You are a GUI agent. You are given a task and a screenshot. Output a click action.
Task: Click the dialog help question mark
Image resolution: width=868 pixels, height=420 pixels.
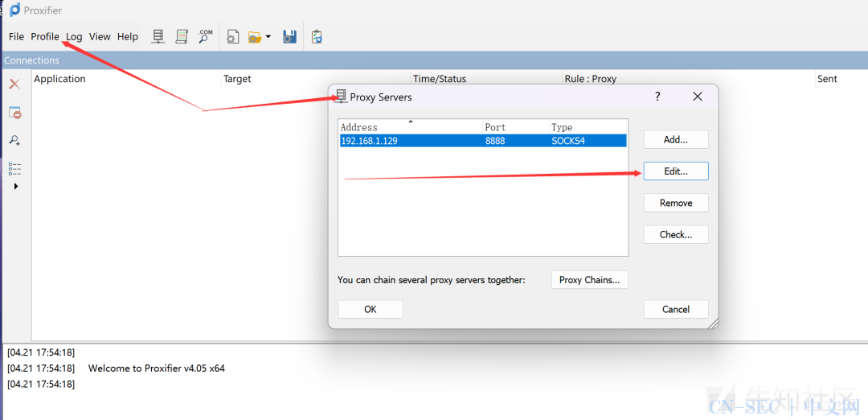657,97
